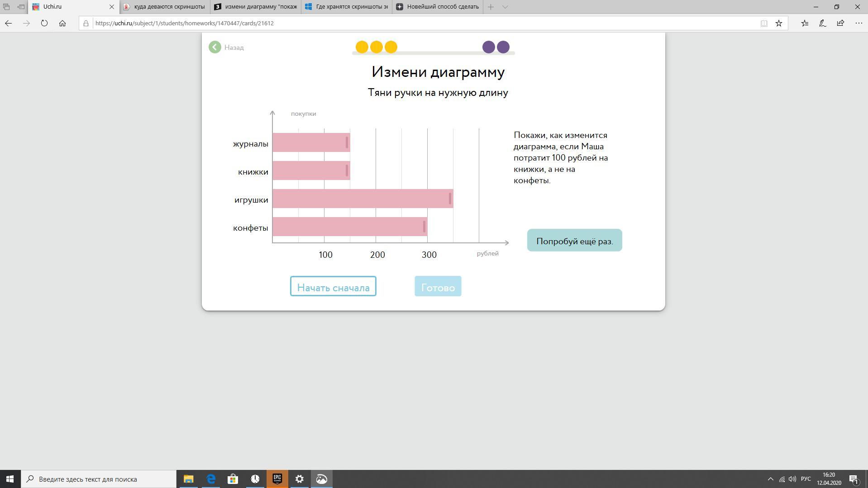Show hidden system tray icons
Viewport: 868px width, 488px height.
[771, 479]
